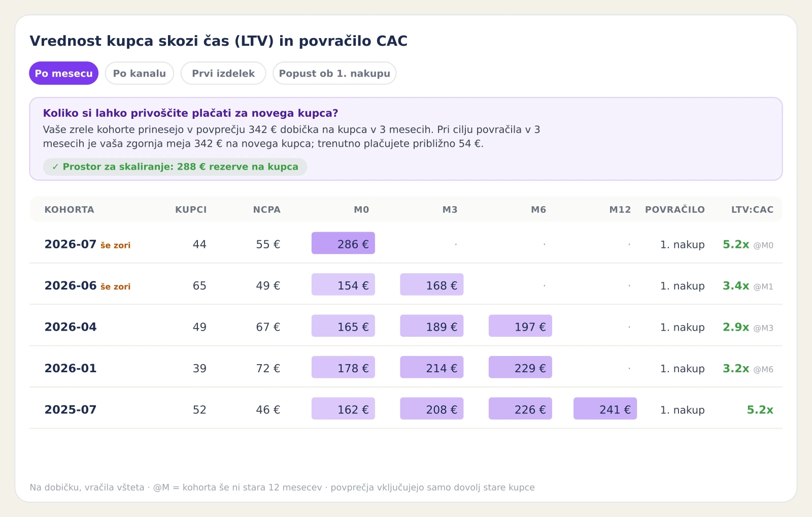This screenshot has height=517, width=812.
Task: Select the 241 € M12 cell
Action: (605, 409)
